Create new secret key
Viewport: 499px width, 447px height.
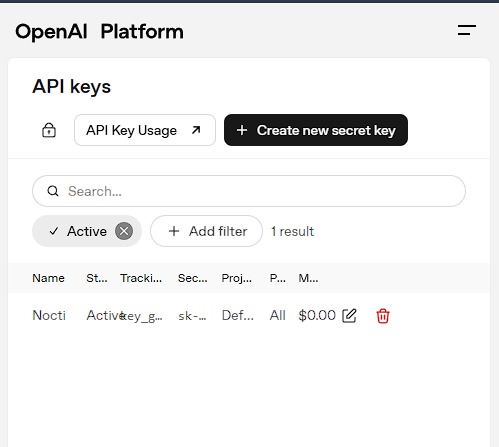[316, 130]
